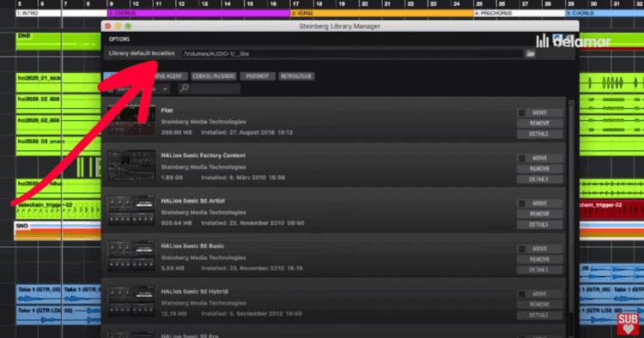The height and width of the screenshot is (338, 644).
Task: Click bar 7 on the Cubase ruler
Action: [x=66, y=4]
